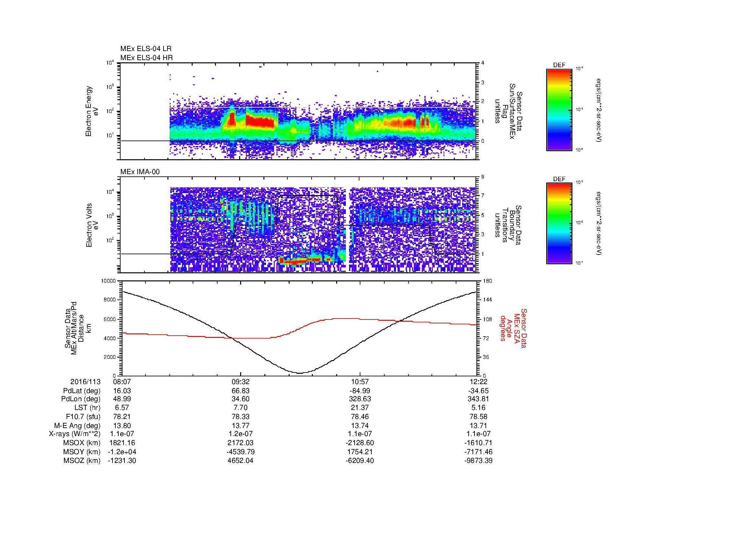The width and height of the screenshot is (756, 534).
Task: Click the '10:57' time tick label
Action: [x=360, y=382]
